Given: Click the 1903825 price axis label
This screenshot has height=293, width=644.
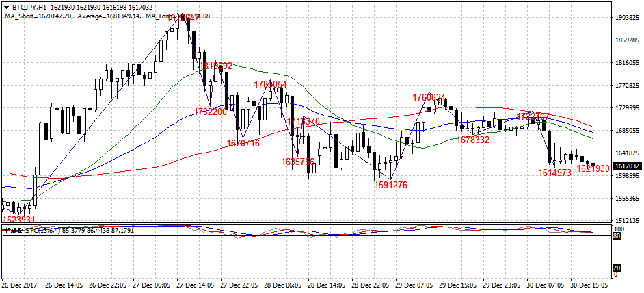Looking at the screenshot, I should [x=627, y=18].
